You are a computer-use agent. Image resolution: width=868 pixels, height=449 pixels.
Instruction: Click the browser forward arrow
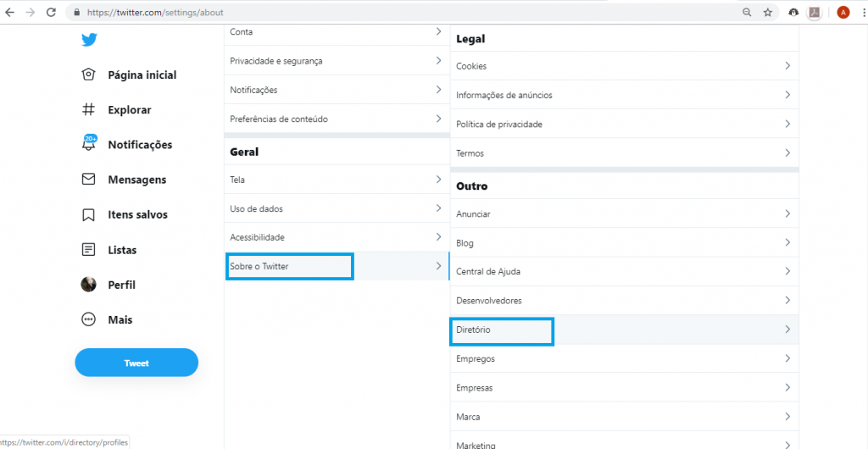(x=30, y=12)
